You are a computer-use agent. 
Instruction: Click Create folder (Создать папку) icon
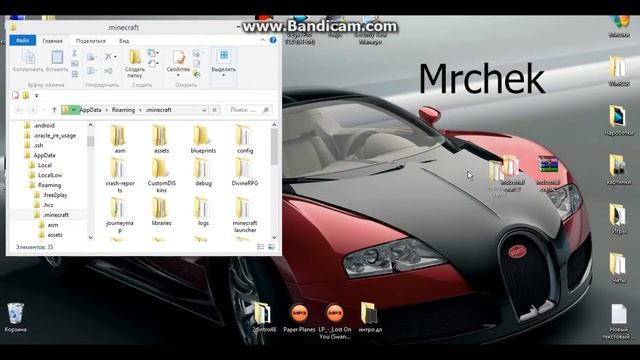pyautogui.click(x=135, y=64)
